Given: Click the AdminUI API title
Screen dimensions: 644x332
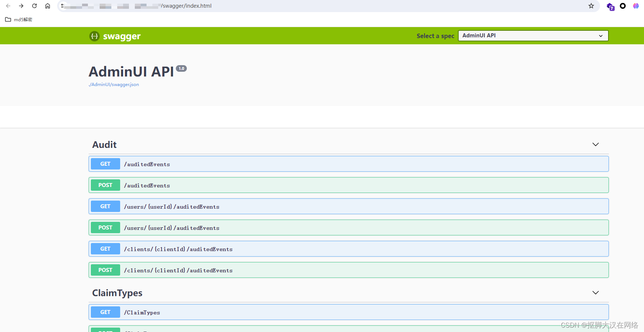Looking at the screenshot, I should (131, 72).
